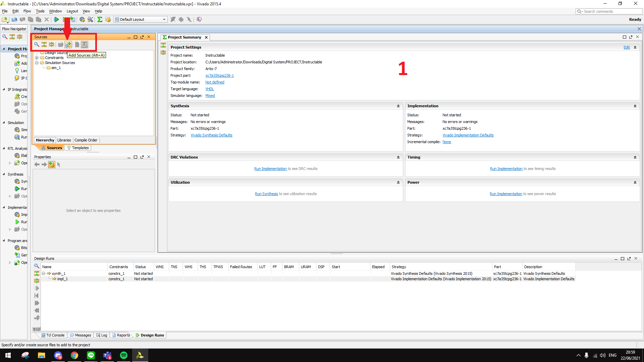The image size is (644, 362).
Task: Click Run Implementation to see timing results
Action: (x=506, y=169)
